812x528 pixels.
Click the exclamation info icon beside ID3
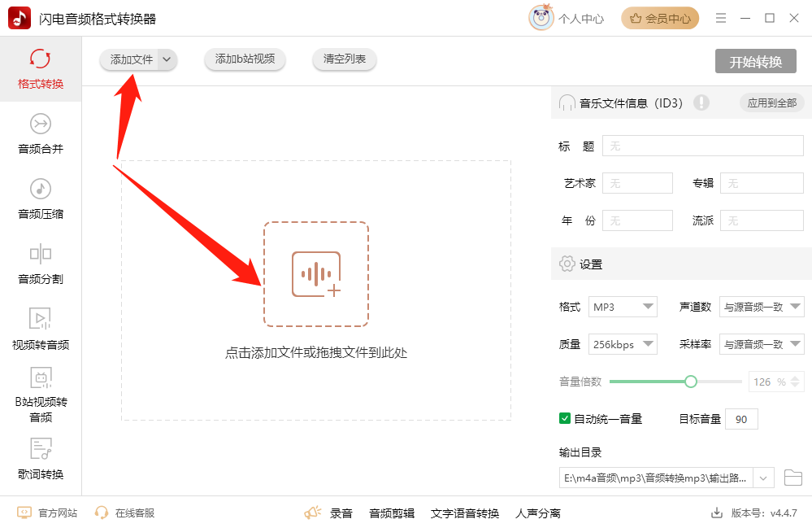click(x=701, y=103)
